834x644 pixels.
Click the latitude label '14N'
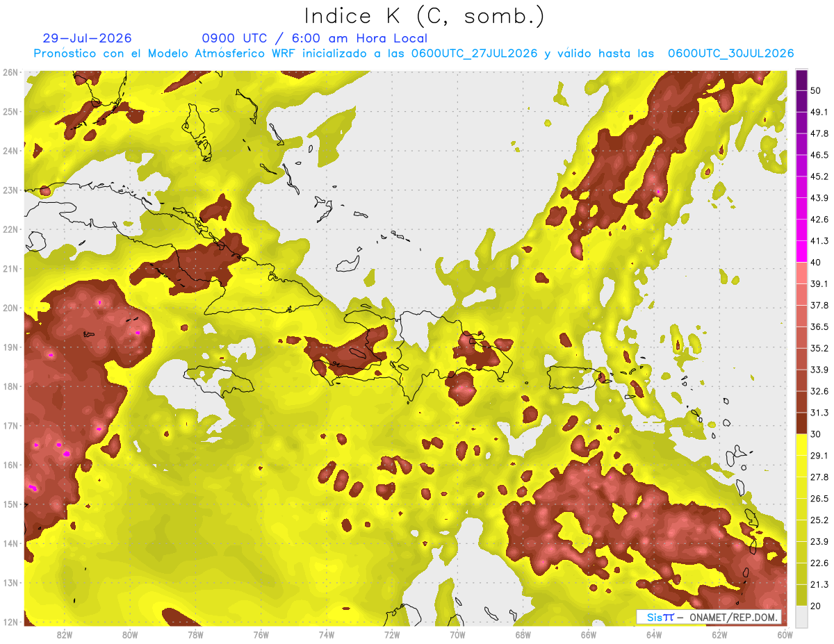[10, 543]
